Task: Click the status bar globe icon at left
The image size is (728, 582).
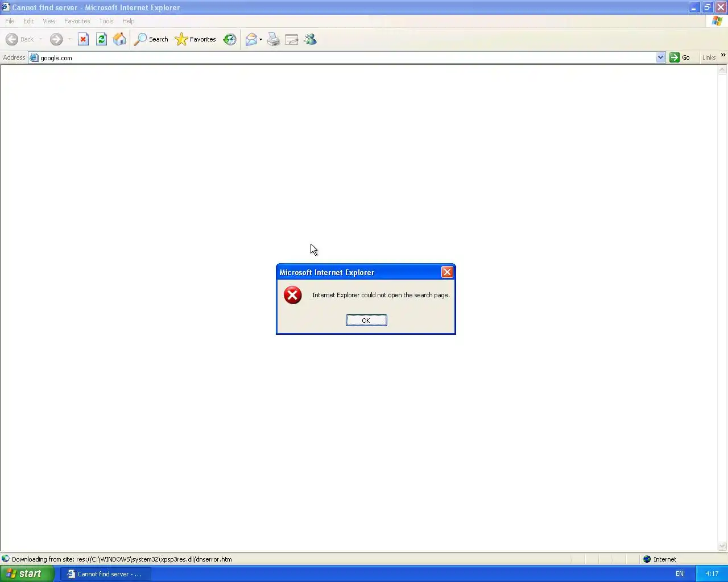Action: [x=6, y=559]
